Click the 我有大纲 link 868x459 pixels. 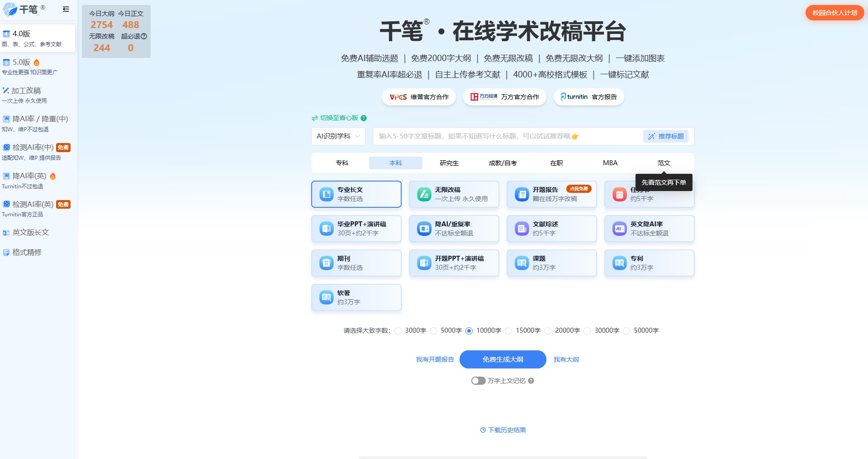(x=566, y=359)
